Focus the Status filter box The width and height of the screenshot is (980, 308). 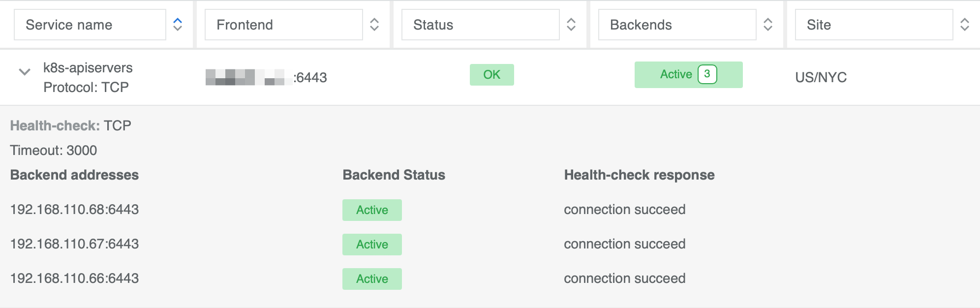click(x=481, y=25)
